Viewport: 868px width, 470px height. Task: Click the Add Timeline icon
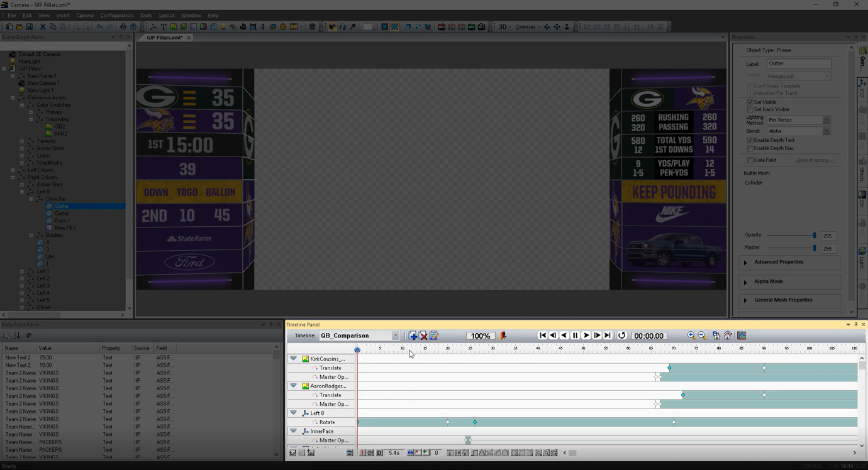(413, 336)
